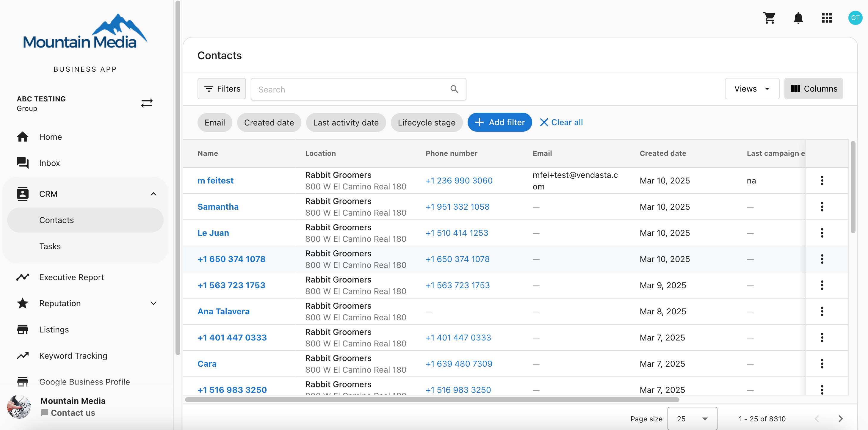Click the sidebar vertical scrollbar
Screen dimensions: 868x430
[x=178, y=178]
